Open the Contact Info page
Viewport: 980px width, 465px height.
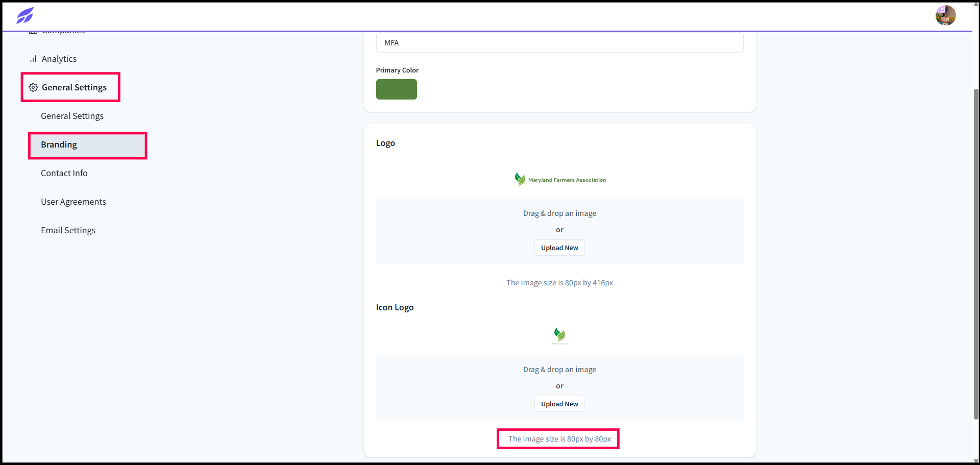[64, 173]
